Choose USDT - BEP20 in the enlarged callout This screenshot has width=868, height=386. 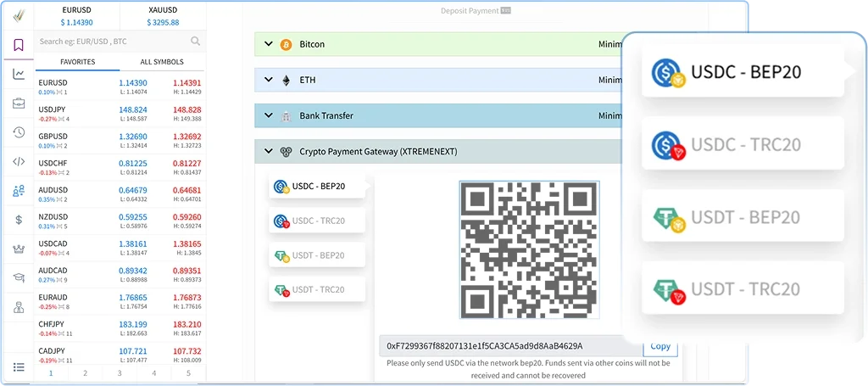(x=743, y=216)
